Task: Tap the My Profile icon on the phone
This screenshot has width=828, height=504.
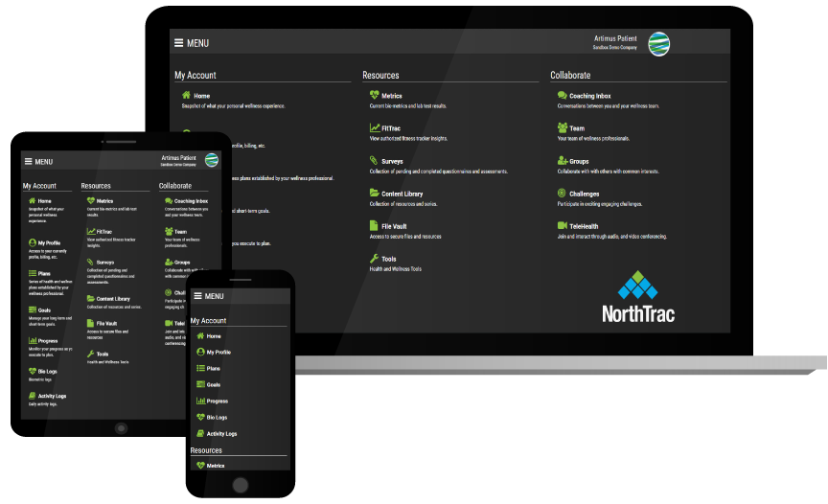Action: pos(200,352)
